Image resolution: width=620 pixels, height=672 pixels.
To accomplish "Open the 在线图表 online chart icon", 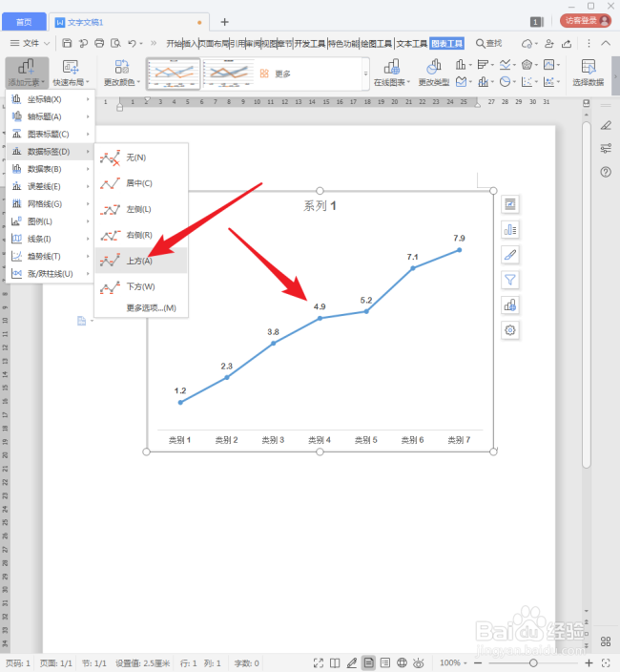I will 392,73.
